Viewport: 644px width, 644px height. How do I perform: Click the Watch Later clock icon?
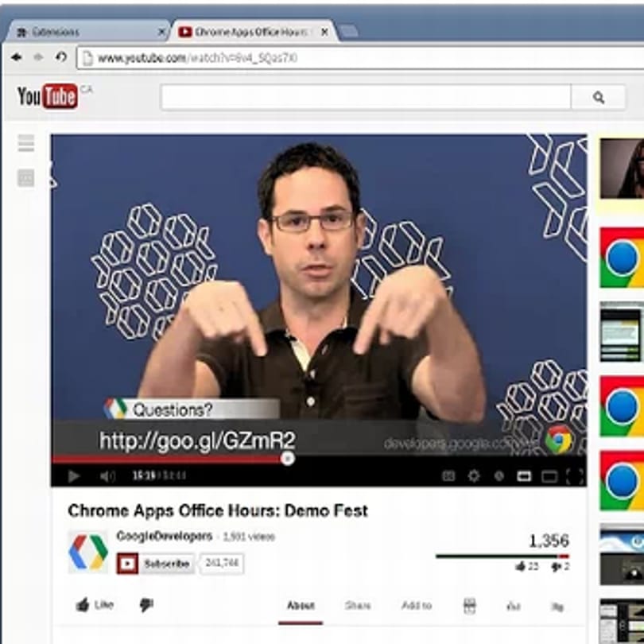pyautogui.click(x=499, y=476)
